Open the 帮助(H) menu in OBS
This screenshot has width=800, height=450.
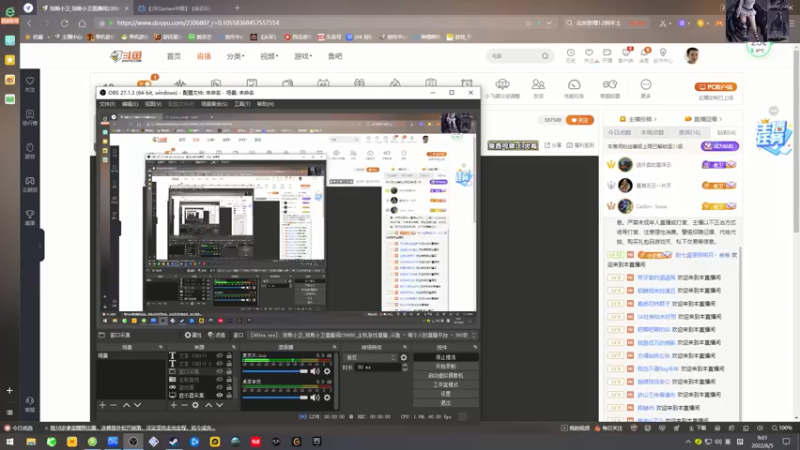265,104
